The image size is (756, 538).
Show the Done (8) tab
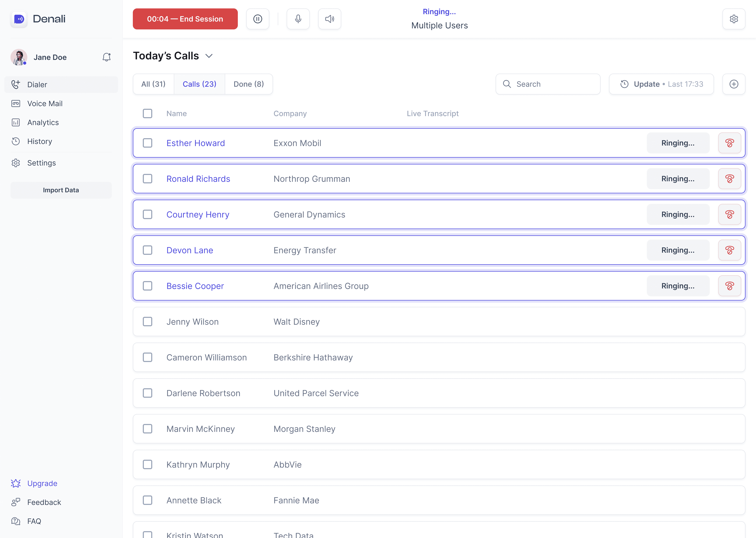[x=248, y=84]
